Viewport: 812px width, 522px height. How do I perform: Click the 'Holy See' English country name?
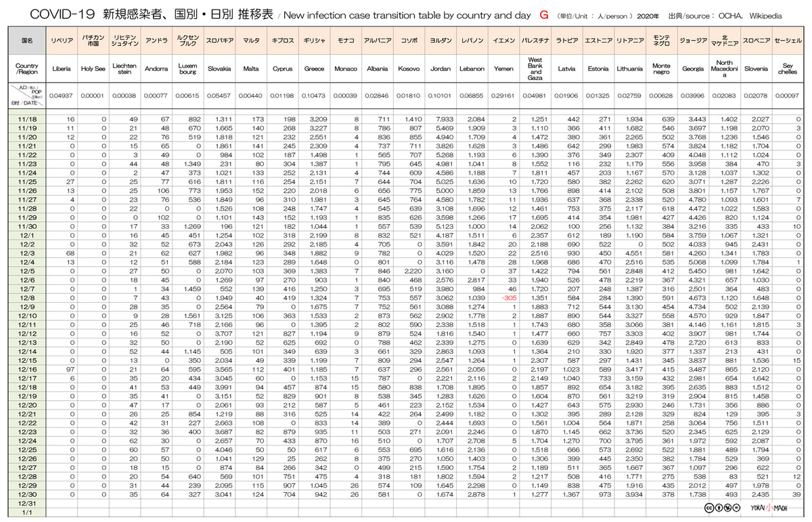[93, 68]
